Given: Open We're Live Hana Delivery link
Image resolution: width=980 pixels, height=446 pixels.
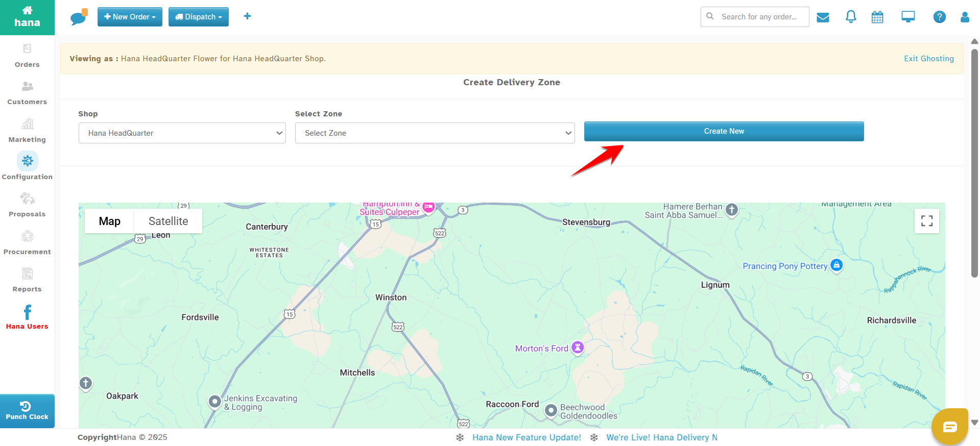Looking at the screenshot, I should [x=662, y=437].
